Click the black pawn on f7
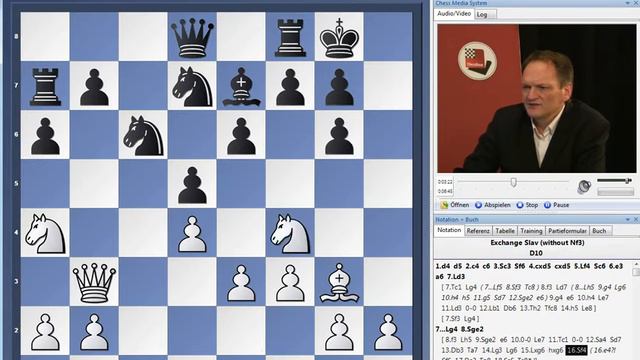Image resolution: width=640 pixels, height=360 pixels. (290, 87)
